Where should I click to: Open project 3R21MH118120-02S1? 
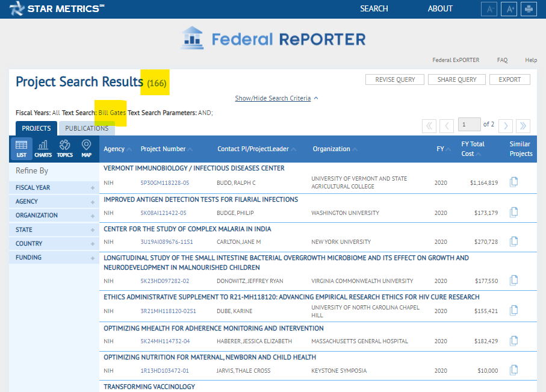[168, 311]
